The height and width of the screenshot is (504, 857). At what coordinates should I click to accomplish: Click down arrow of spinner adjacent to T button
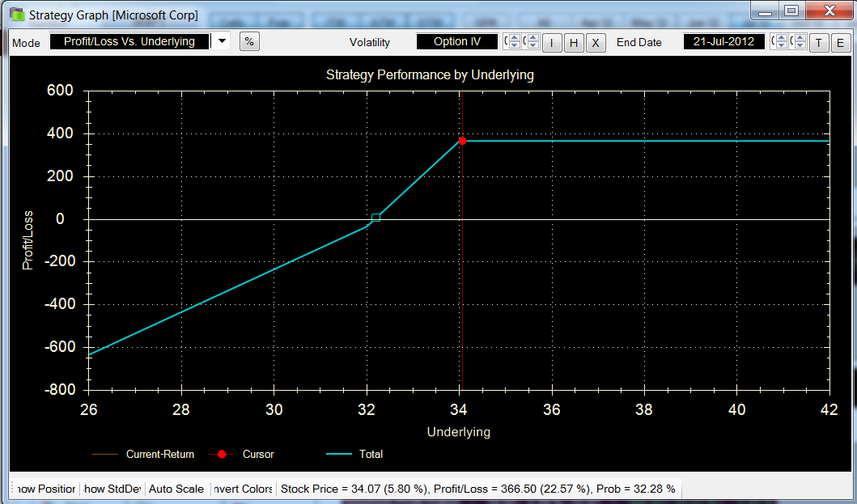click(x=800, y=45)
